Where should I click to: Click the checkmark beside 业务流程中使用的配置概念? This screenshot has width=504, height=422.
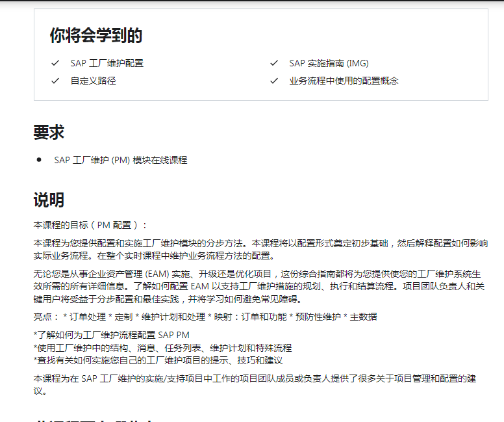[x=274, y=81]
